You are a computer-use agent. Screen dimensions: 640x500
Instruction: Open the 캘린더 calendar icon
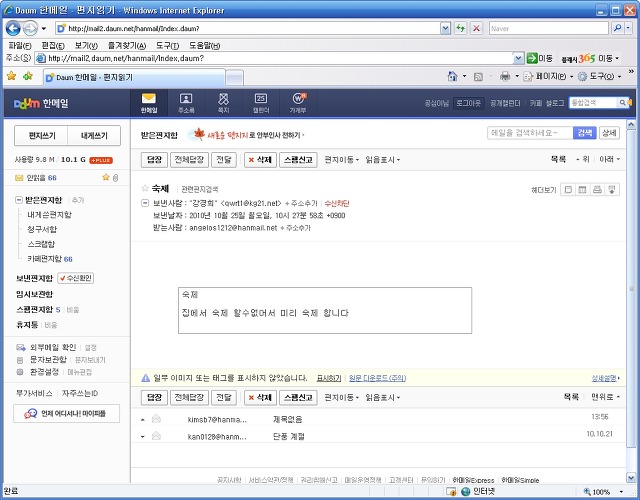261,103
